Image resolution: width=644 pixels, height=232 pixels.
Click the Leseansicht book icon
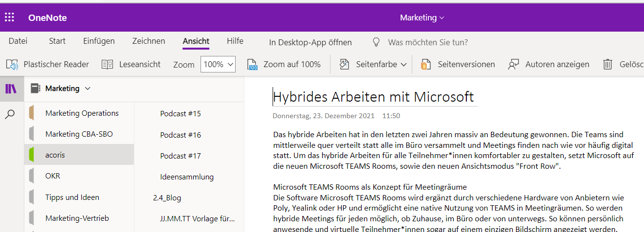click(x=107, y=64)
